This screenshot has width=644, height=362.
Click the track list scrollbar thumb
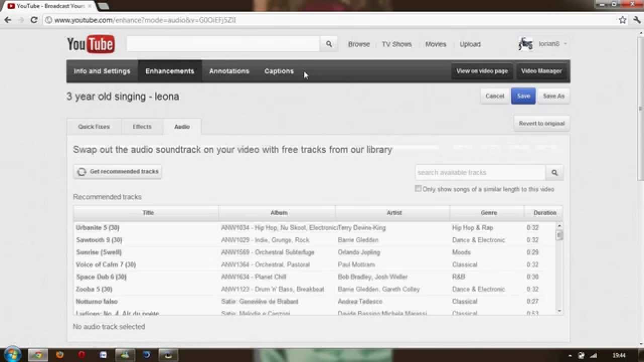pos(559,235)
